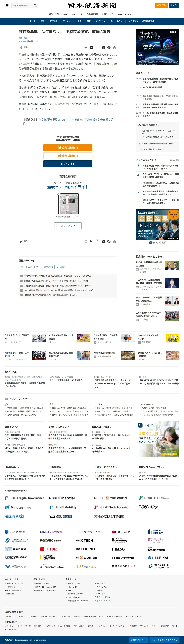184x644 pixels.
Task: Open the NEC VersaPro advertisement banner
Action: click(157, 47)
